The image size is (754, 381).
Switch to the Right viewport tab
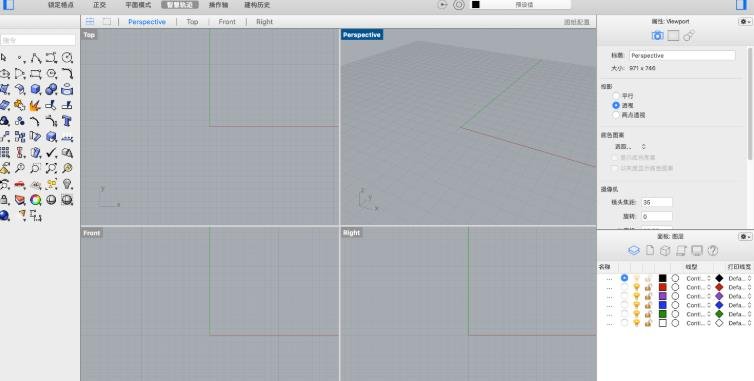click(x=264, y=22)
